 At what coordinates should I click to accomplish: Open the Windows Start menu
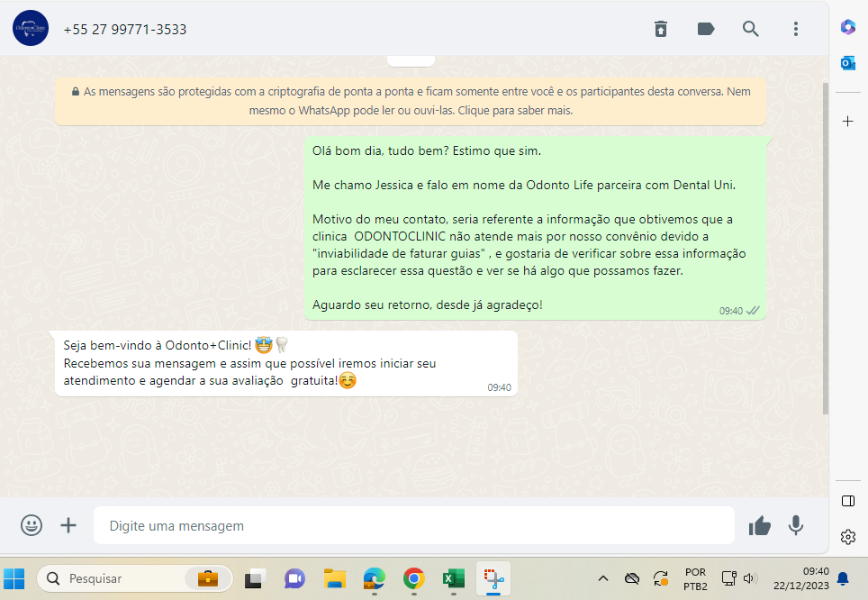click(14, 579)
